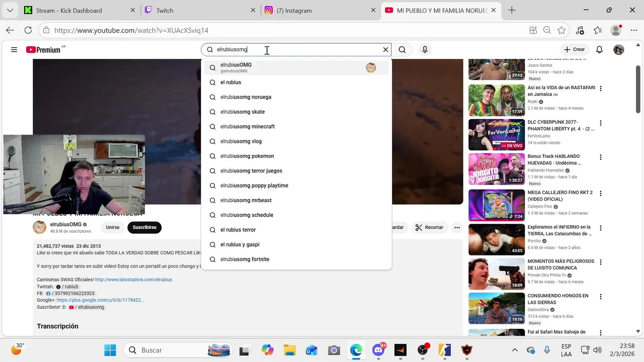Select suggestion 'elrubiusomg fortnite'
Screen dimensions: 644x362
click(x=296, y=259)
